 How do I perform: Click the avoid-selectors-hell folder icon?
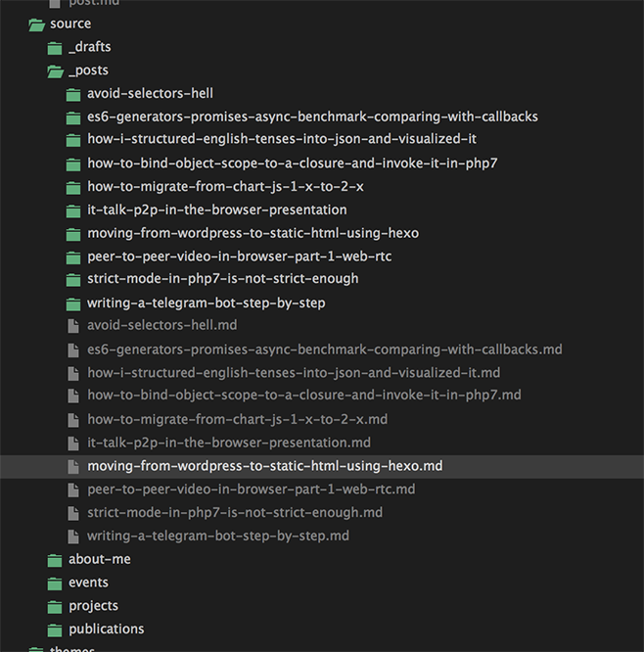pyautogui.click(x=73, y=94)
